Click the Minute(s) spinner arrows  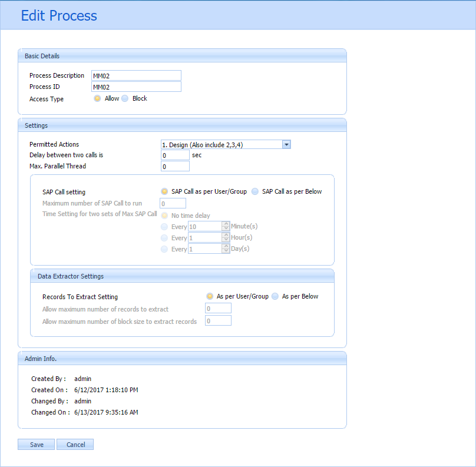(x=226, y=226)
